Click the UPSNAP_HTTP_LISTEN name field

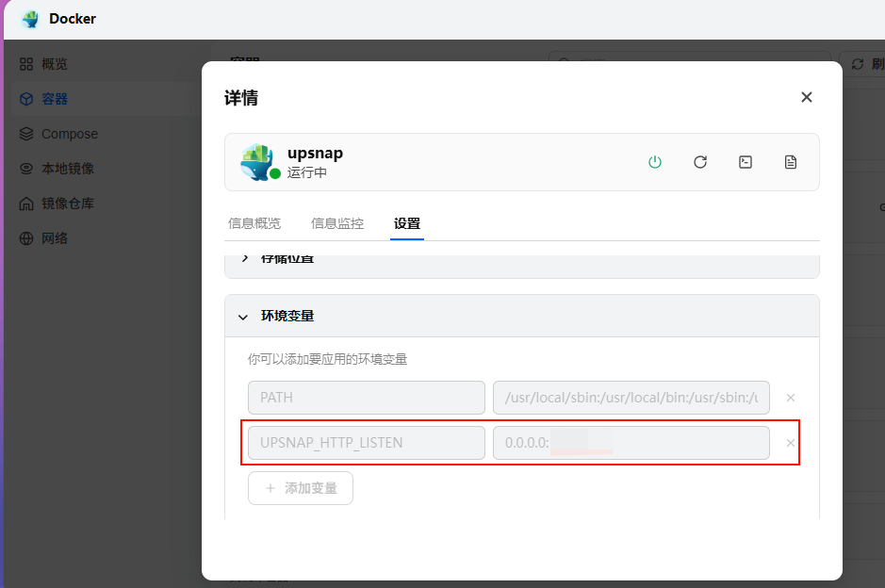coord(367,443)
